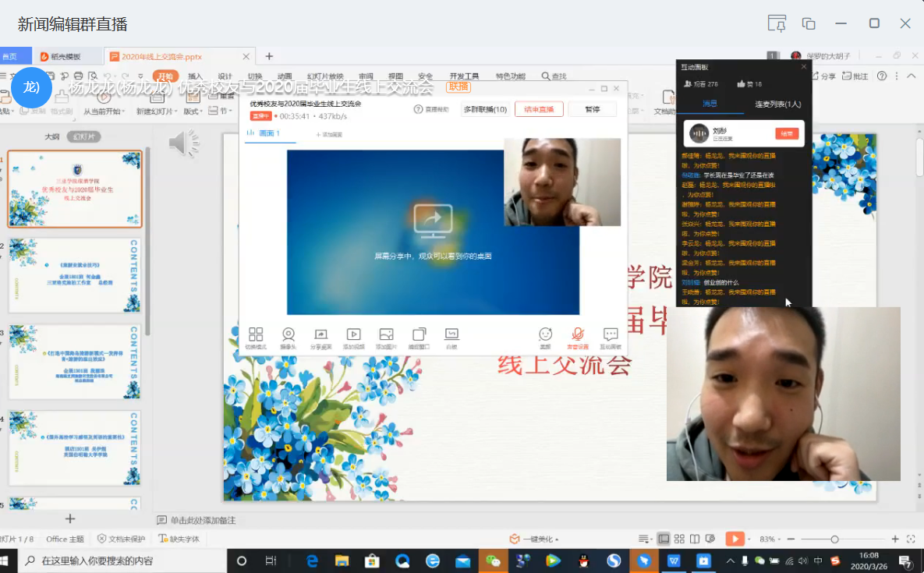Click the 分享桌面 share screen icon
The image size is (924, 573).
pyautogui.click(x=320, y=334)
